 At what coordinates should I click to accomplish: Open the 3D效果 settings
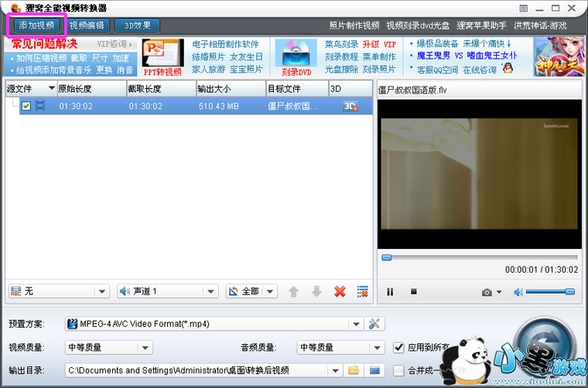pyautogui.click(x=137, y=26)
